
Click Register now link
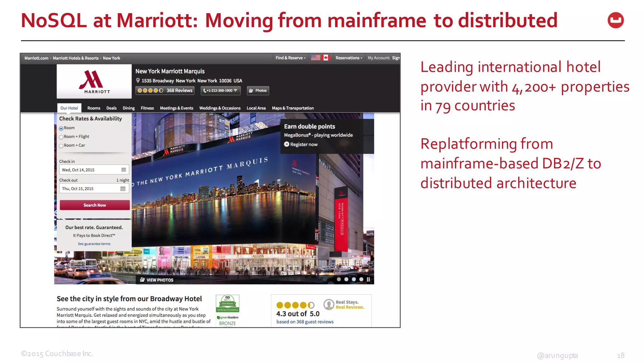[304, 144]
